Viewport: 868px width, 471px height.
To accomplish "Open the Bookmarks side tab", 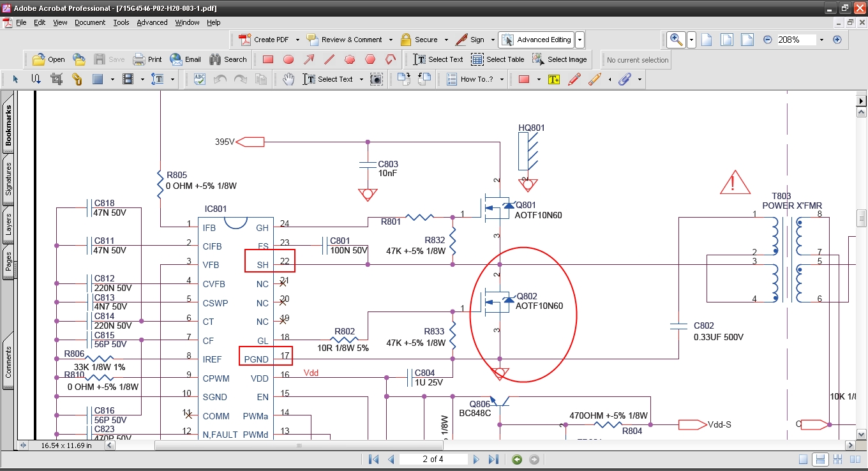I will 9,126.
